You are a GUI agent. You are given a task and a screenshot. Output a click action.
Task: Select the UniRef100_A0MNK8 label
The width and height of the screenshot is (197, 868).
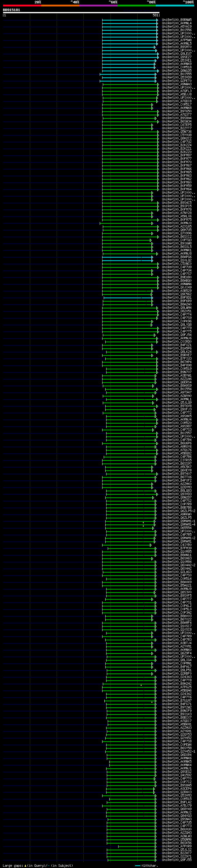[177, 108]
